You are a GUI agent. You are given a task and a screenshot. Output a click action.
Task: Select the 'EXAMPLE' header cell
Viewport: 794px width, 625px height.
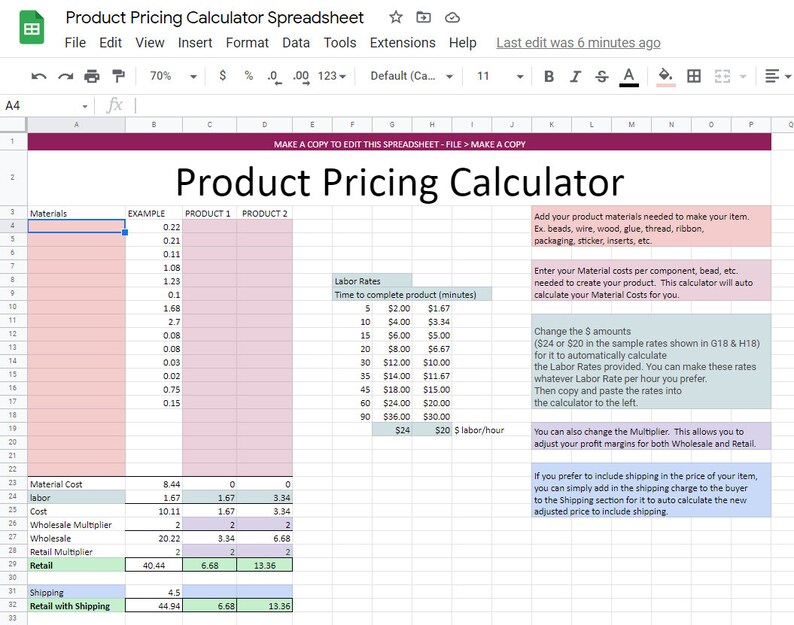click(154, 213)
